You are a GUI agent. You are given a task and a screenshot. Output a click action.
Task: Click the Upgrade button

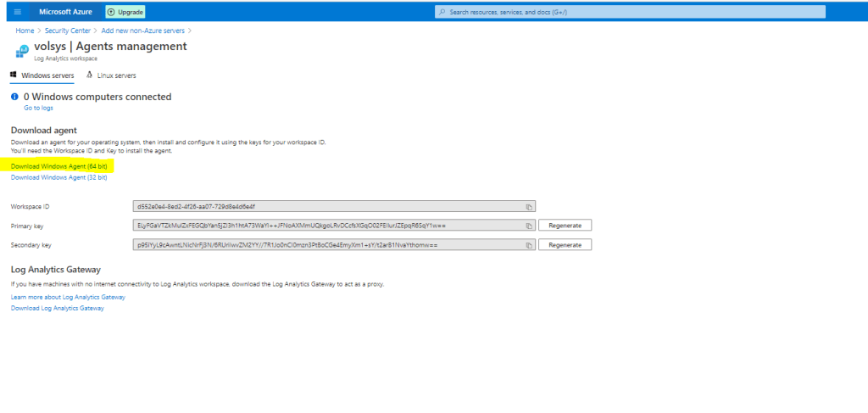[x=125, y=12]
